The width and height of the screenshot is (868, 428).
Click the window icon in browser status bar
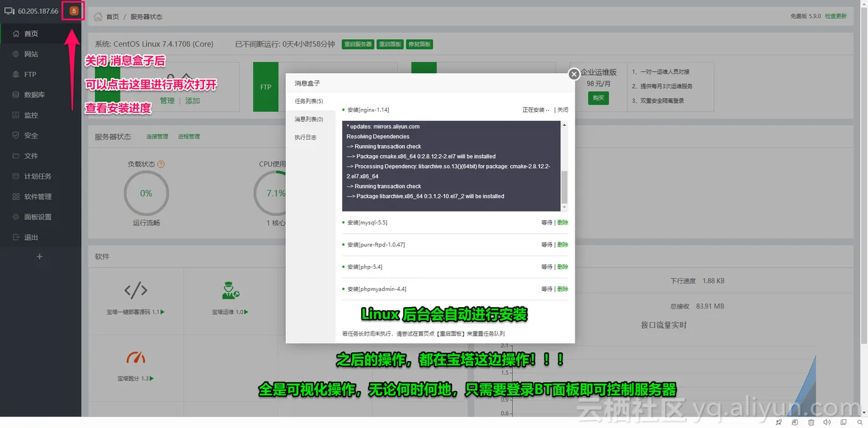pyautogui.click(x=843, y=422)
